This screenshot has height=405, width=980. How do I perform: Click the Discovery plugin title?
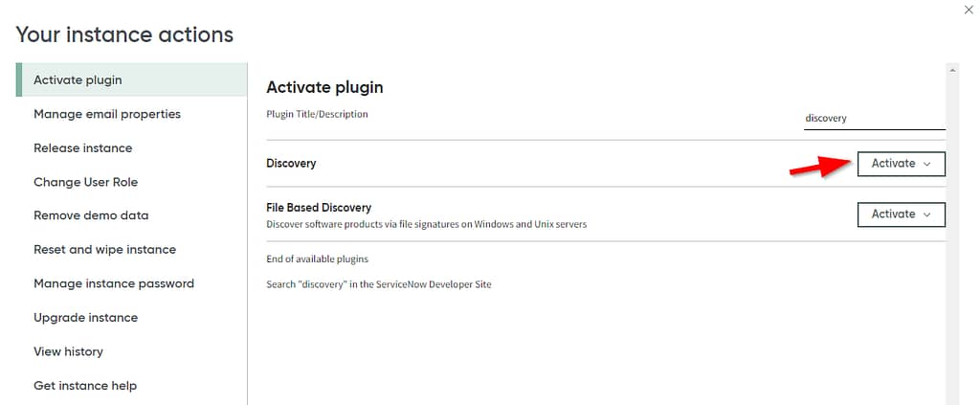click(291, 164)
